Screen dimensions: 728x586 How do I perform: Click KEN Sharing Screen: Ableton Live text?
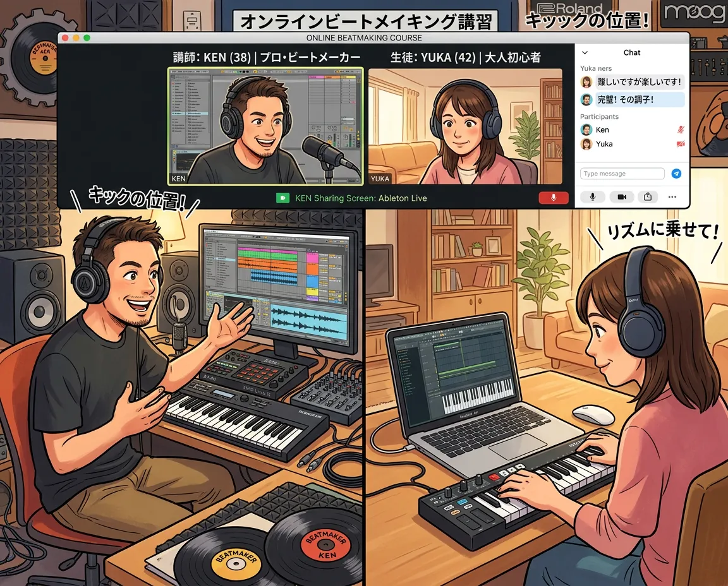click(x=361, y=198)
